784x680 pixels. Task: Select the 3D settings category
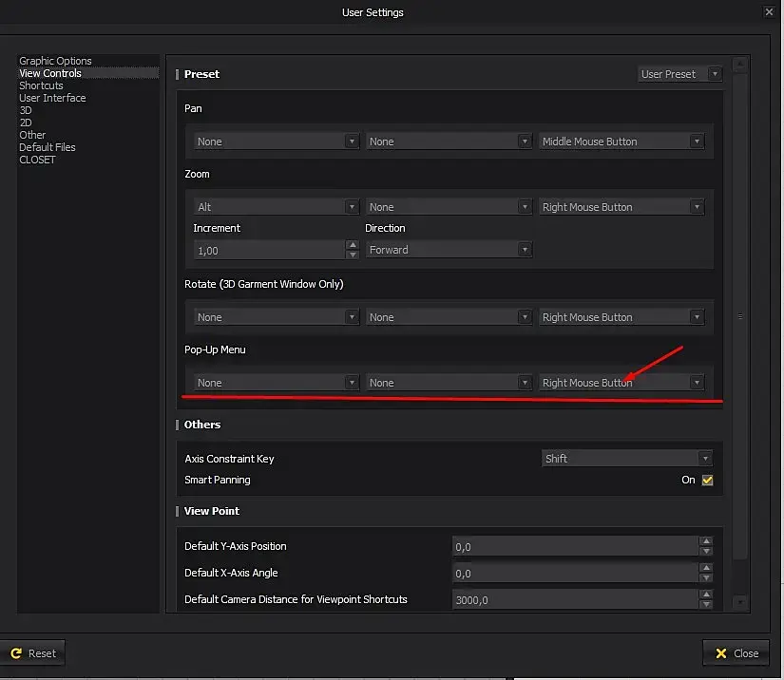(26, 110)
